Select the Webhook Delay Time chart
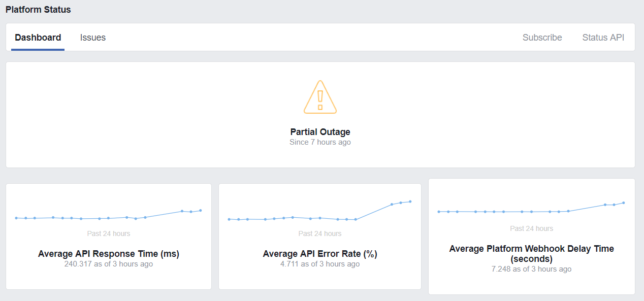 [x=531, y=209]
